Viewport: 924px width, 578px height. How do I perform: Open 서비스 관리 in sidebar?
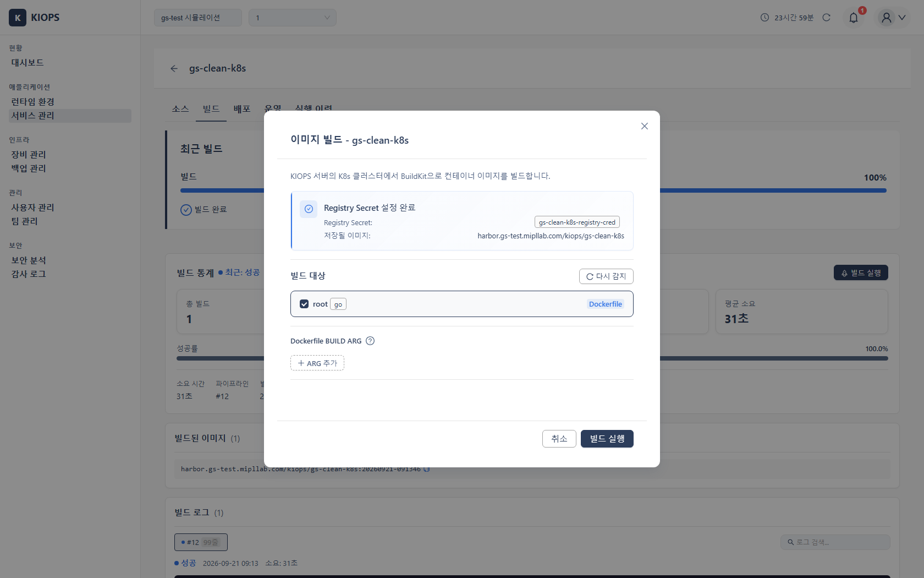point(70,116)
